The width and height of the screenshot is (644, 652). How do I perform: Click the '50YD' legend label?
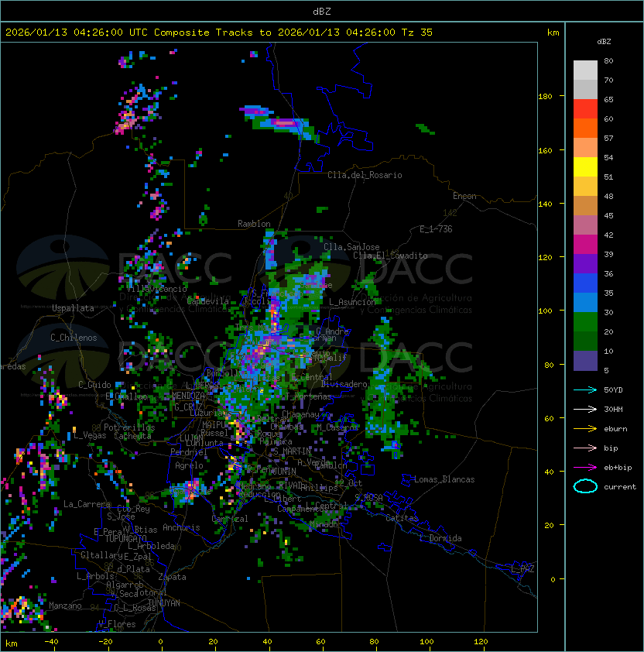613,389
